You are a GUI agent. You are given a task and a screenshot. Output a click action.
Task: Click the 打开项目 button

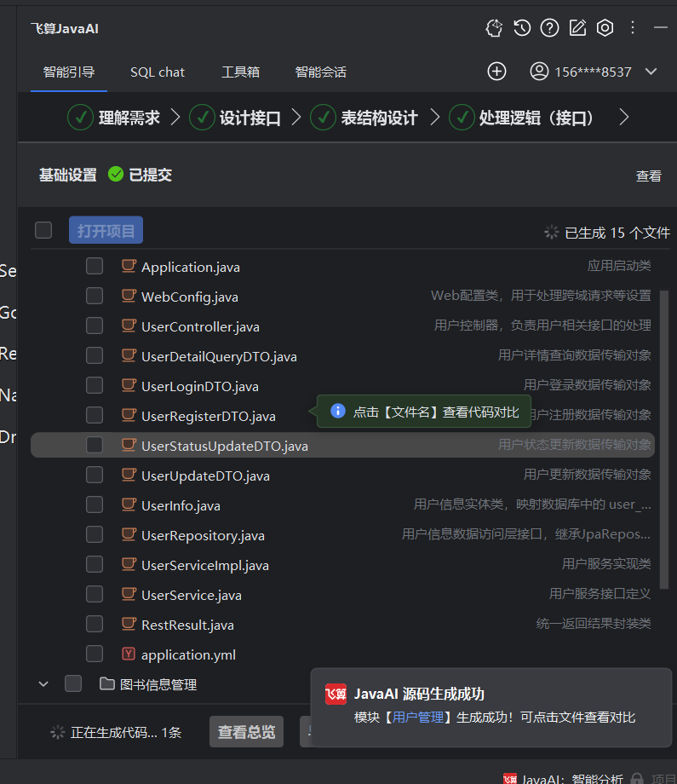pos(106,230)
